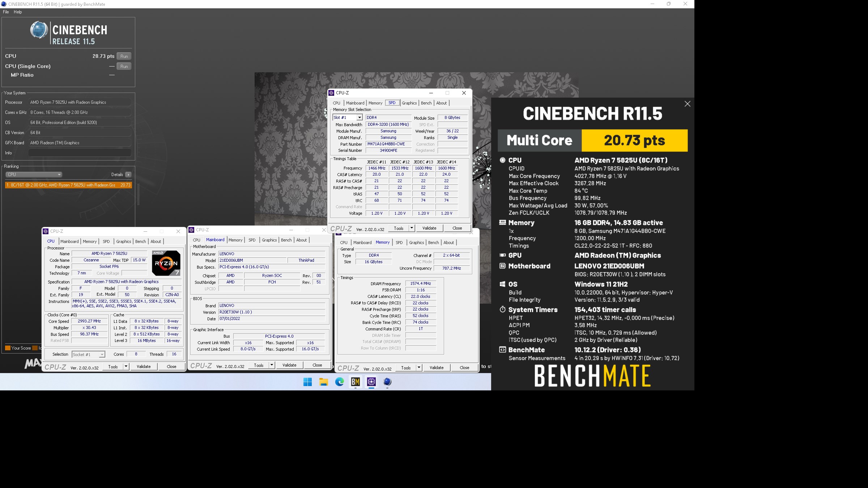This screenshot has height=488, width=868.
Task: Click the CPU-Z title icon in Mainboard window
Action: point(192,230)
